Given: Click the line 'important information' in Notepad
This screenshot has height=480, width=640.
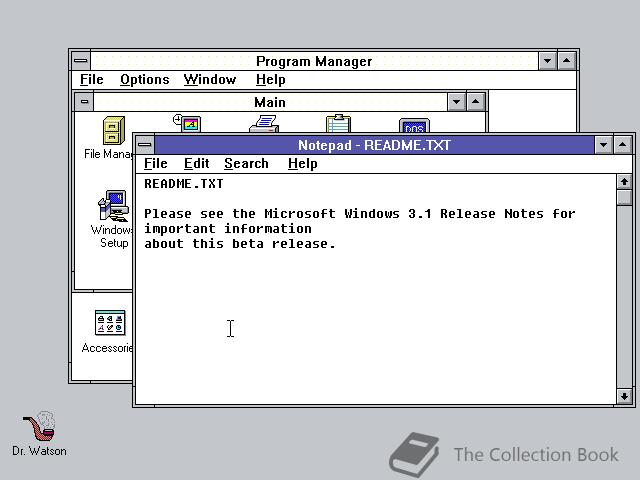Looking at the screenshot, I should point(228,229).
